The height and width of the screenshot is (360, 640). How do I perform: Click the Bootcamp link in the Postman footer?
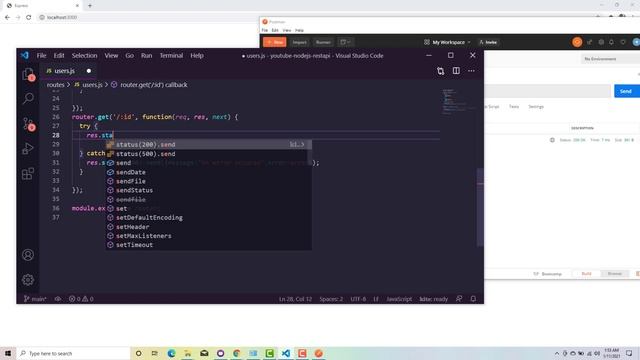pyautogui.click(x=547, y=273)
